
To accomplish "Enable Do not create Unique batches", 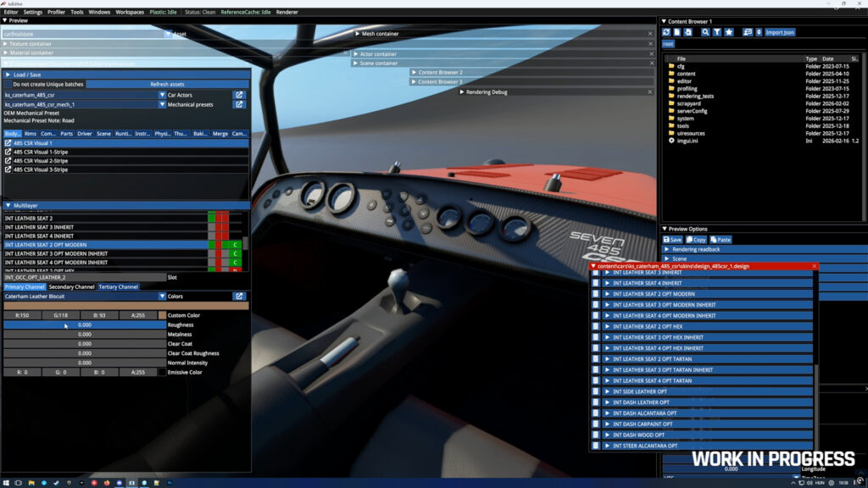I will point(7,85).
